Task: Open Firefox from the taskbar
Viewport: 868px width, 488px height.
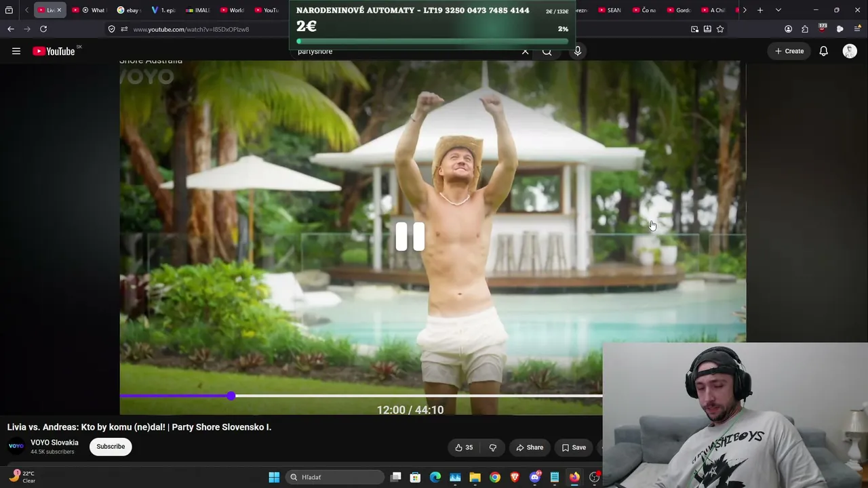Action: [574, 477]
